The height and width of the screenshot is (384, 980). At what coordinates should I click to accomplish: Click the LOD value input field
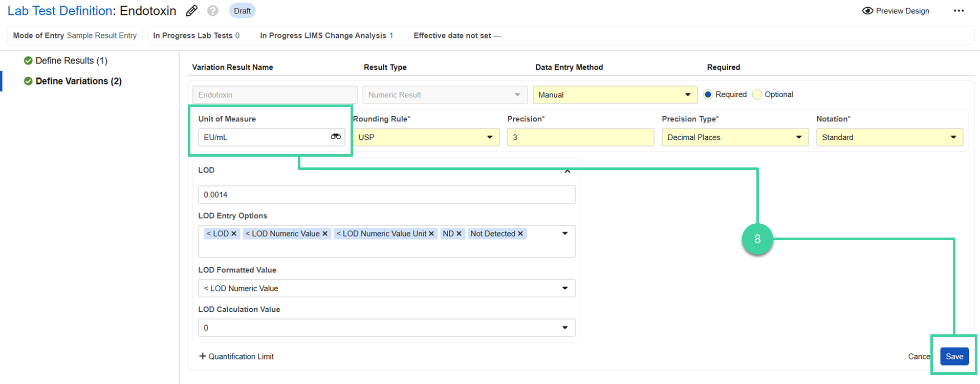pos(386,195)
